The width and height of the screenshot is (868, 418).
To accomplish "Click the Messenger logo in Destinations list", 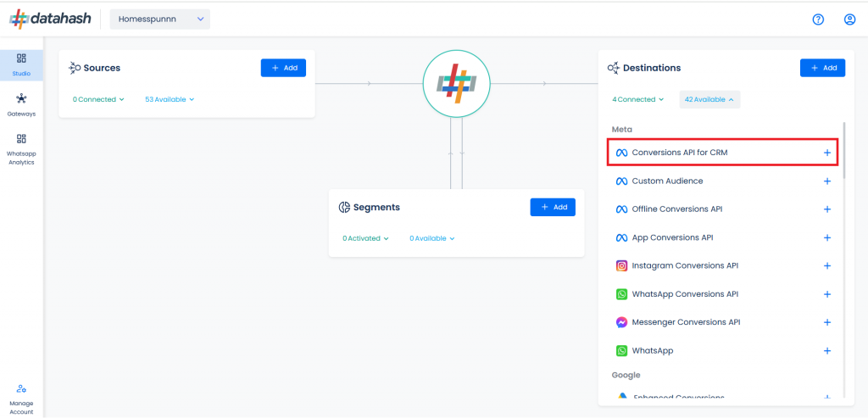I will (x=621, y=322).
